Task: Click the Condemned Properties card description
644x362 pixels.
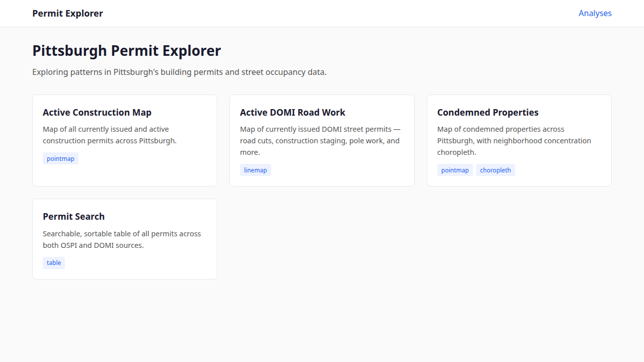Action: click(x=514, y=141)
